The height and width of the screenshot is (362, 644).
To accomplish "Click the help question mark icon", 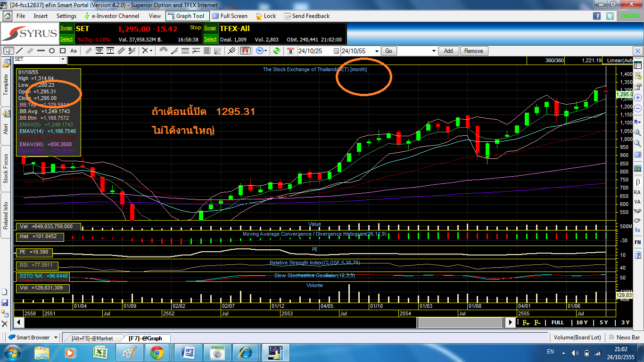I will tap(637, 255).
